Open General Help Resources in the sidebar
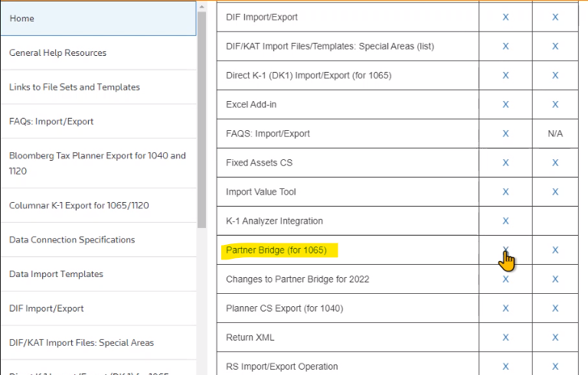588x375 pixels. [98, 53]
